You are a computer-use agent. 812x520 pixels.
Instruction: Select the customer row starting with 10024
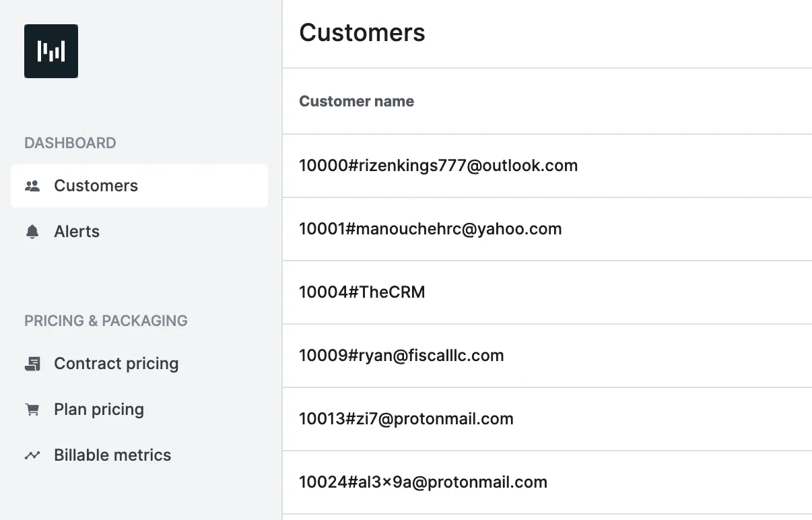(x=423, y=482)
